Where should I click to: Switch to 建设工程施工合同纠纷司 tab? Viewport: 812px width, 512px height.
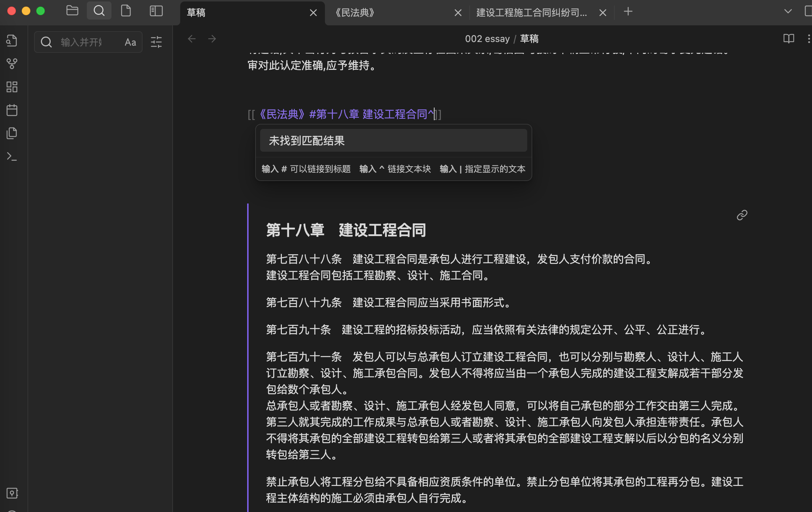click(542, 13)
